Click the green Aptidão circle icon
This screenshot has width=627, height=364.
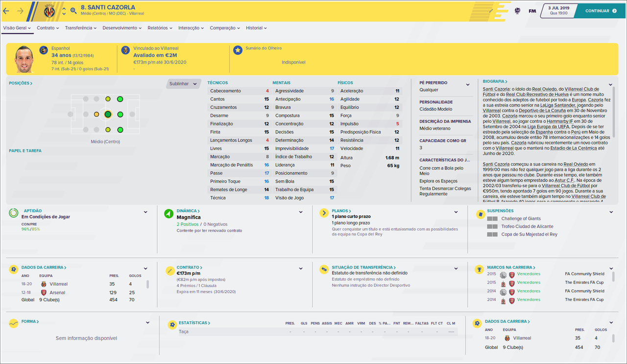pos(14,213)
